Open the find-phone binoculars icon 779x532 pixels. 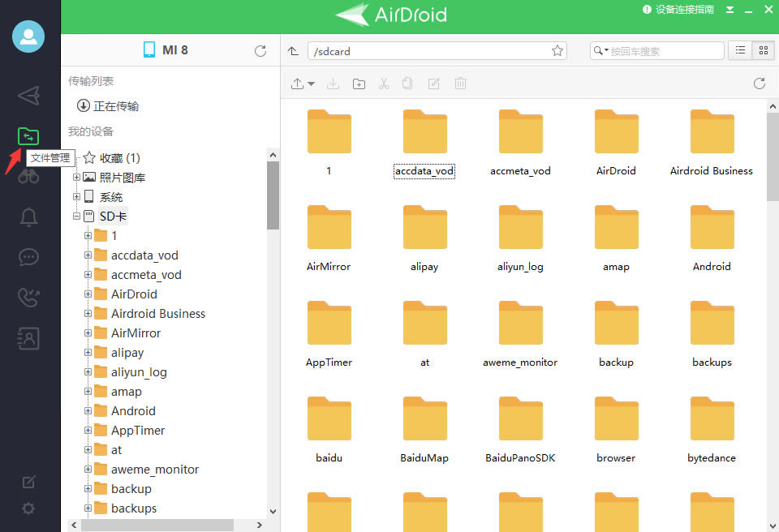[28, 176]
